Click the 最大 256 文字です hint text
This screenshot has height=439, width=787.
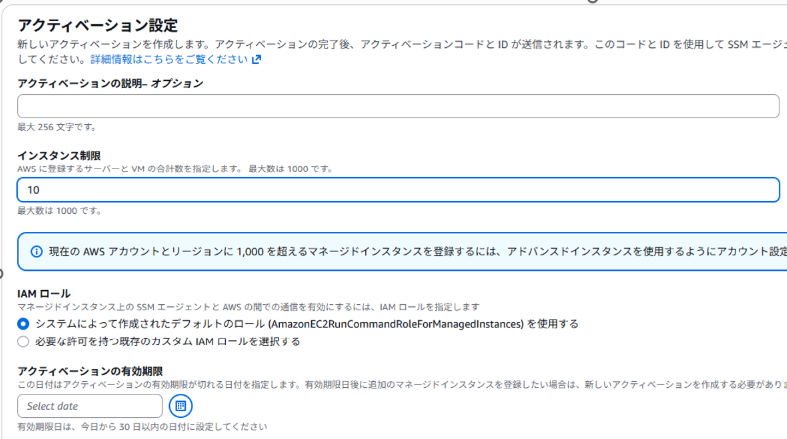[57, 127]
